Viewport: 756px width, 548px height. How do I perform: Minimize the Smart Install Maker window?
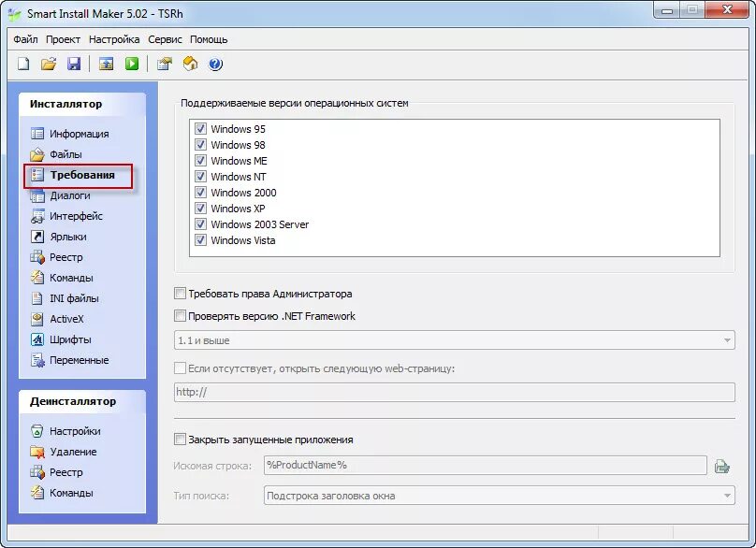pos(667,10)
